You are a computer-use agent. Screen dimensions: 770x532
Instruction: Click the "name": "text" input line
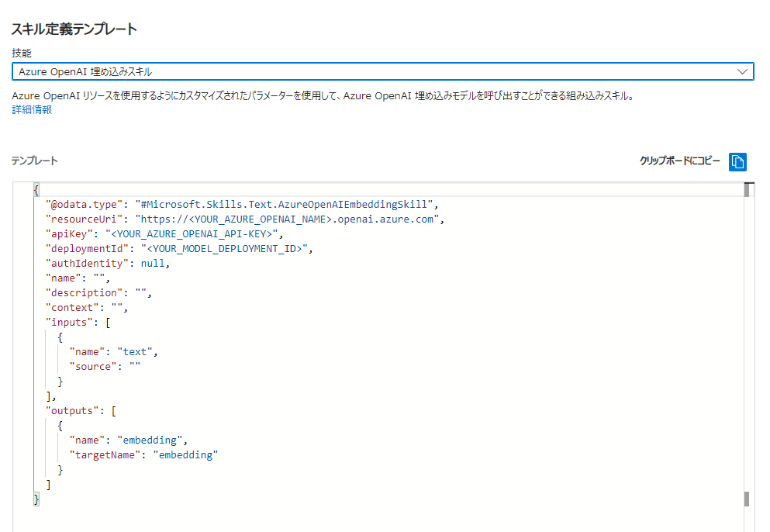[113, 352]
